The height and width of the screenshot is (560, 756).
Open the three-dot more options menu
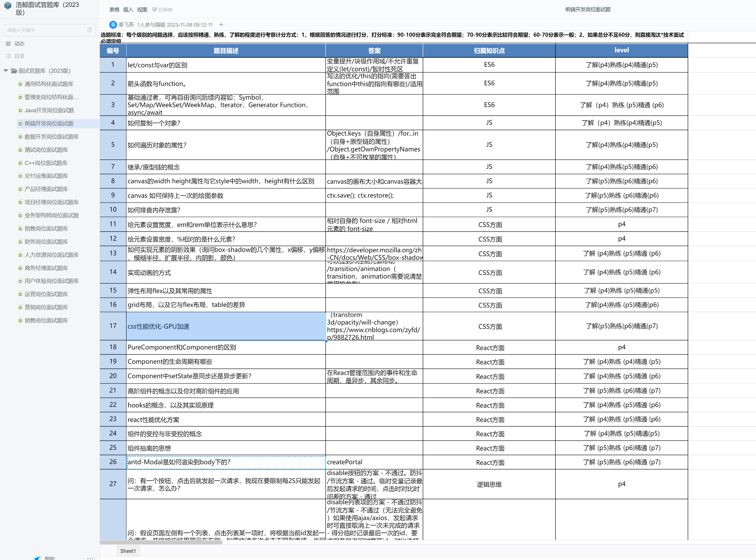point(90,557)
